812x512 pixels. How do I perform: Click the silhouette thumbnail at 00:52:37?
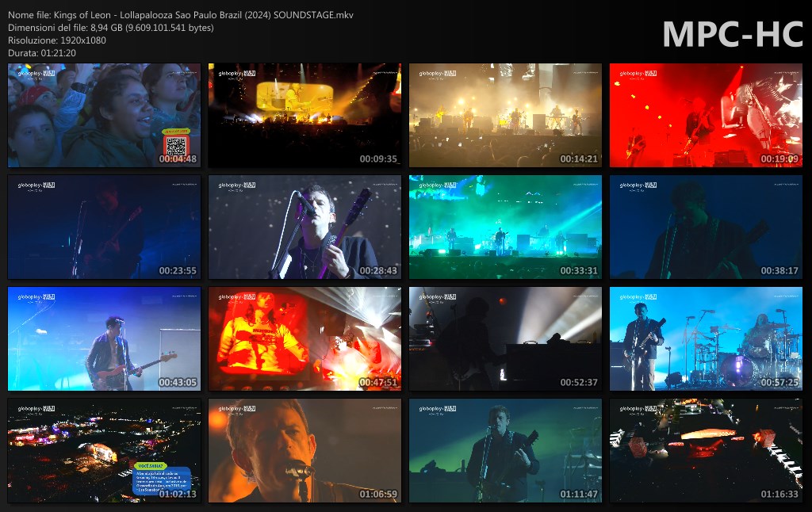click(x=505, y=339)
